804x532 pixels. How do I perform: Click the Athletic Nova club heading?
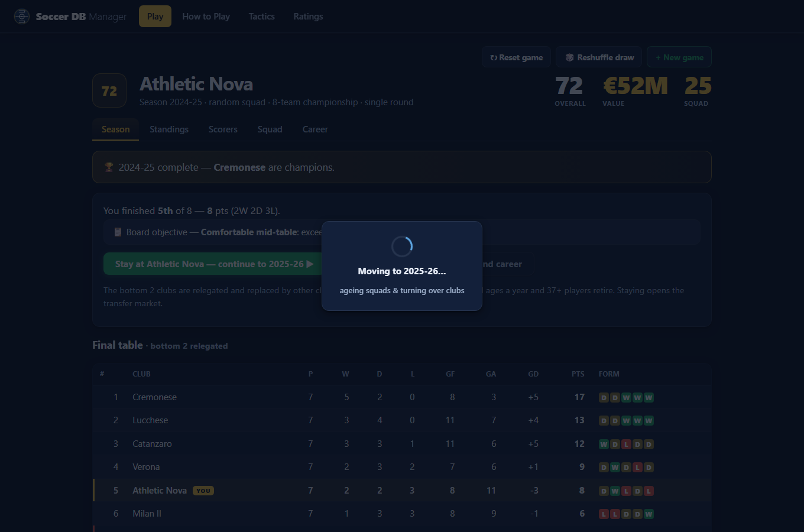pyautogui.click(x=196, y=85)
